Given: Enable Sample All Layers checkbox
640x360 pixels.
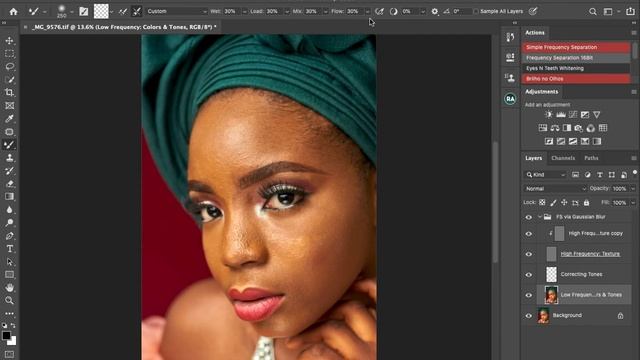Looking at the screenshot, I should (x=476, y=11).
